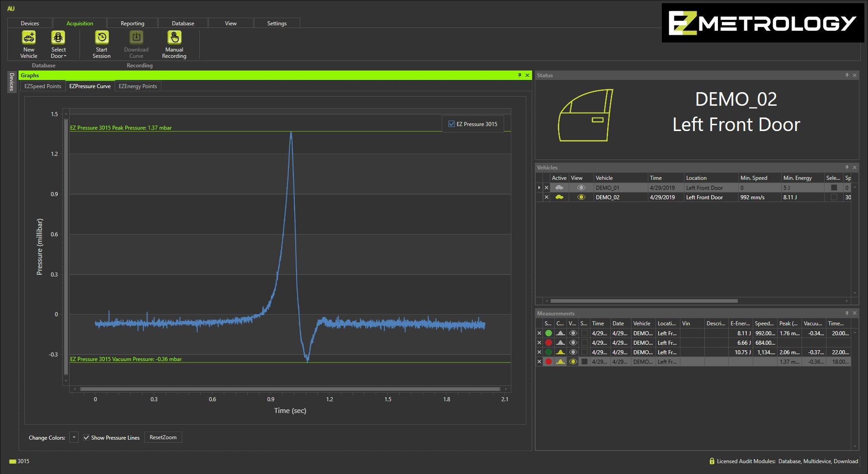Open the Database ribbon tab
The width and height of the screenshot is (868, 474).
click(183, 23)
